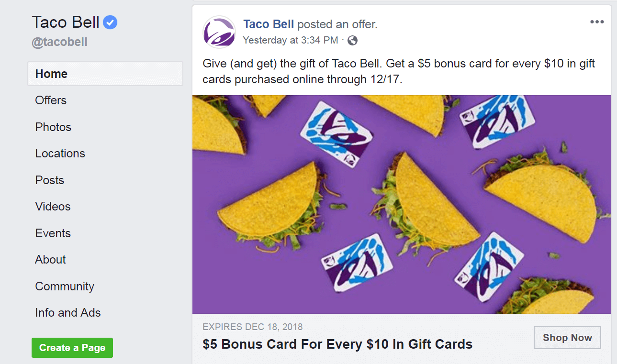This screenshot has height=364, width=617.
Task: Click the Taco Bell profile logo avatar
Action: pyautogui.click(x=219, y=32)
